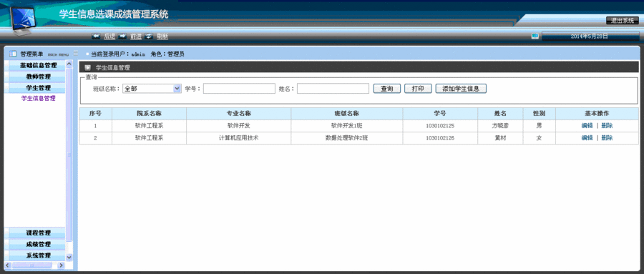Click student number 1030102126
Viewport: 644px width, 274px height.
pyautogui.click(x=440, y=138)
